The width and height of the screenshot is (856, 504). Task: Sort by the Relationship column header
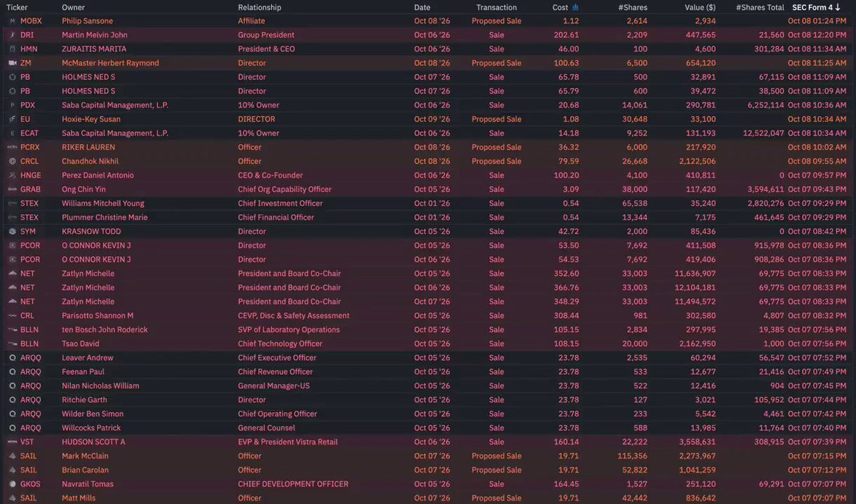click(260, 7)
